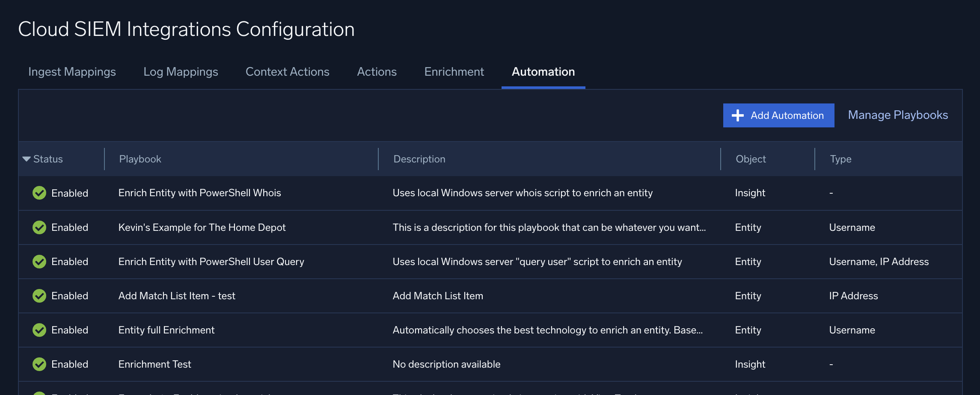Click the plus icon on Add Automation
The width and height of the screenshot is (980, 395).
click(x=737, y=115)
